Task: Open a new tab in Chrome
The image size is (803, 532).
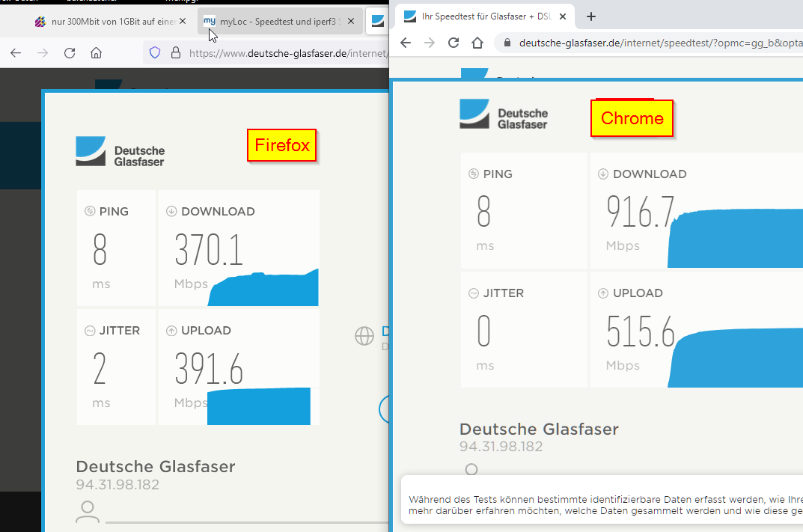Action: pyautogui.click(x=591, y=16)
